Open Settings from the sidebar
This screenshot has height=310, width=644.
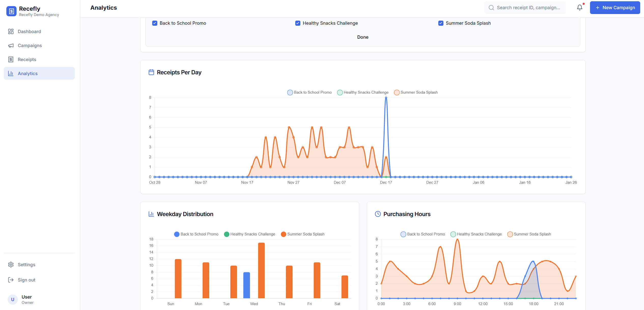pos(26,264)
